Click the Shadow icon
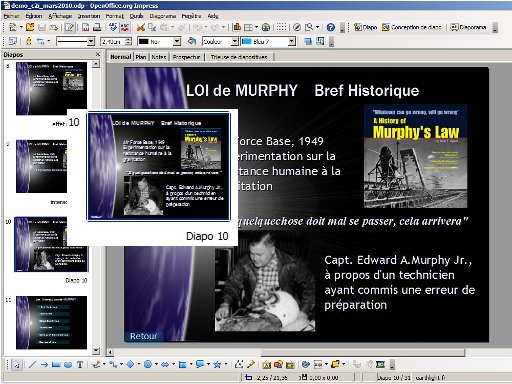 308,41
